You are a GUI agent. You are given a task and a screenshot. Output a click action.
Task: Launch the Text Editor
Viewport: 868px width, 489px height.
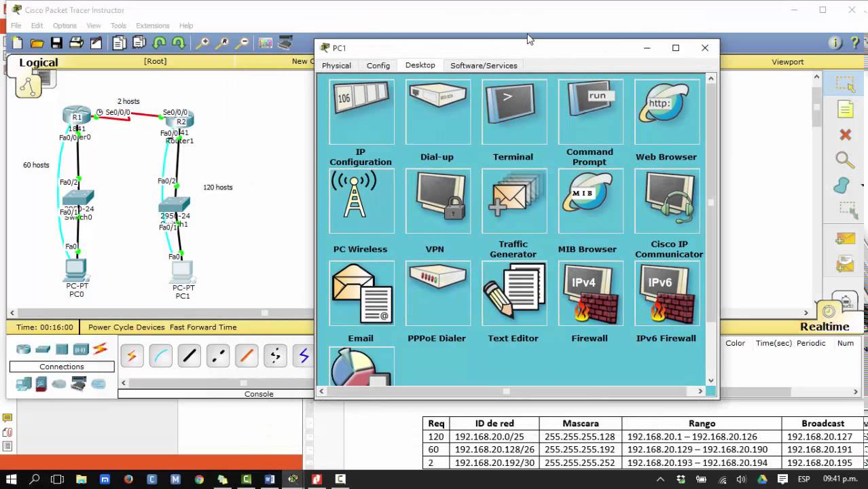point(514,293)
